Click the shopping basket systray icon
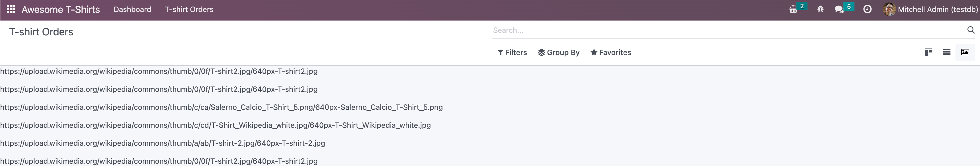The image size is (980, 166). click(793, 9)
